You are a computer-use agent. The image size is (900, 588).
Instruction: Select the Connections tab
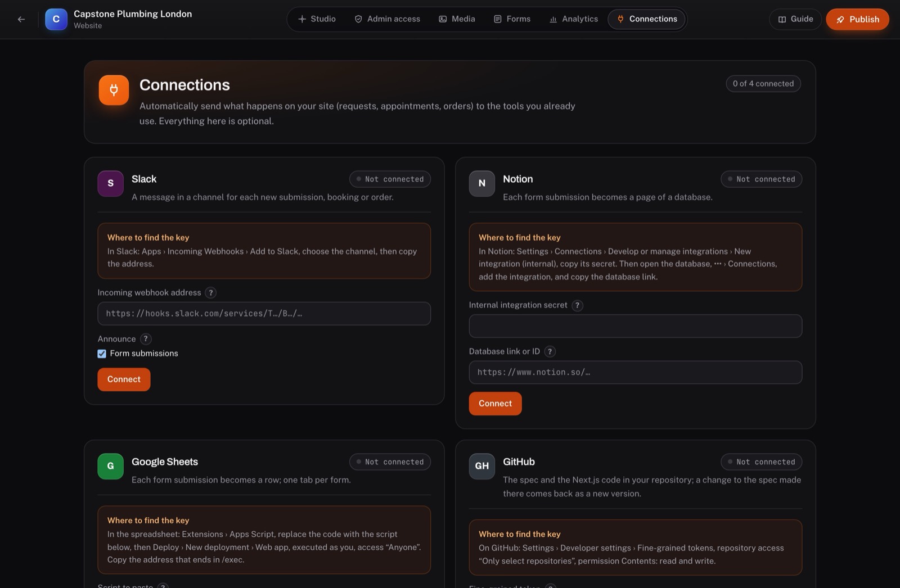(x=646, y=19)
